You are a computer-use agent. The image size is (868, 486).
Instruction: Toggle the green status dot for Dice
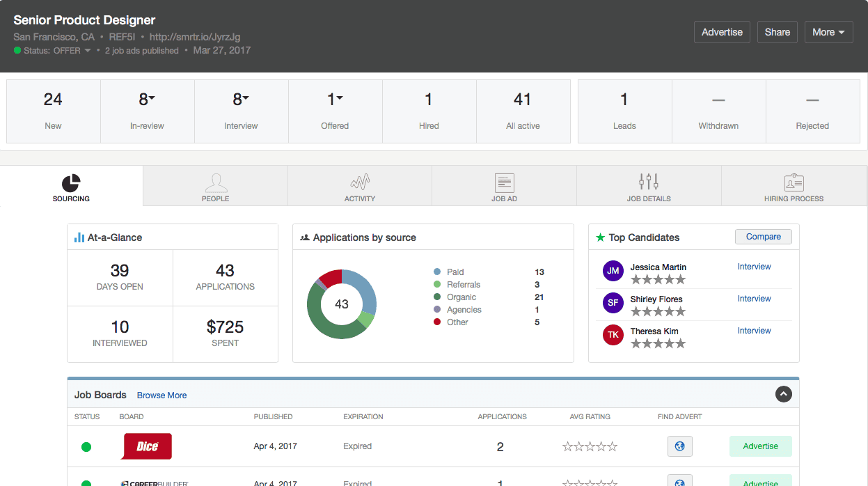tap(86, 446)
